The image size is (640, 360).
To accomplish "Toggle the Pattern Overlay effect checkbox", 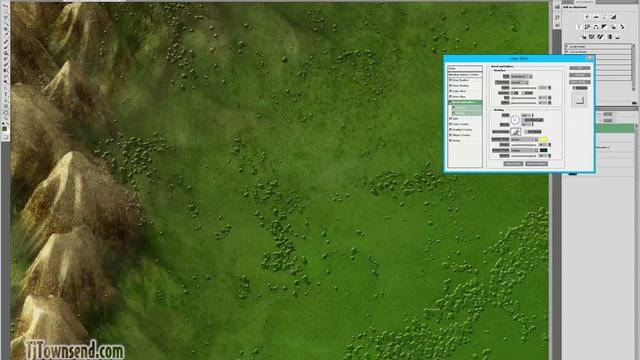I will (450, 135).
